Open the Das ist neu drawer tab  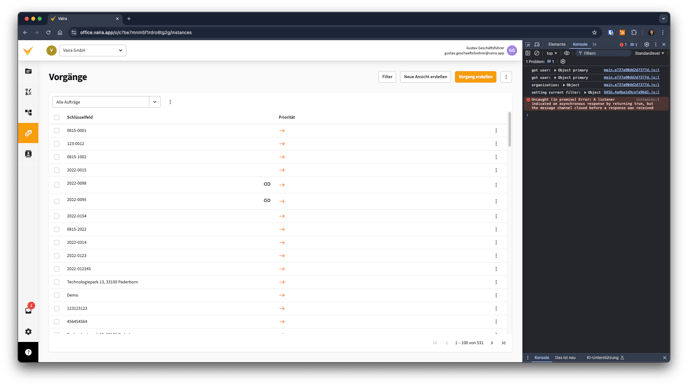pos(565,357)
